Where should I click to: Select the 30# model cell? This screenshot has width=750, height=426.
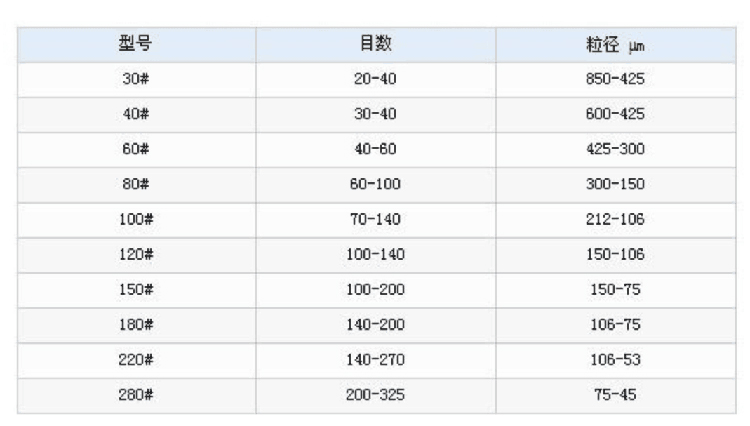pos(136,79)
